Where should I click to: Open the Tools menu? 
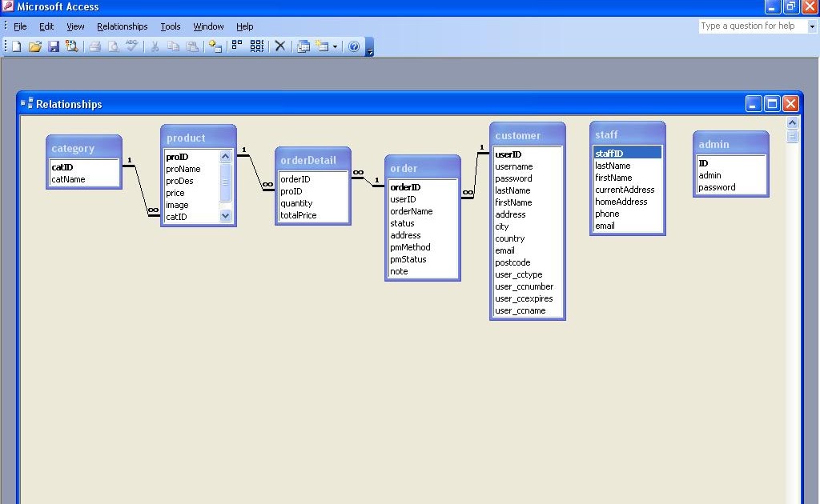click(170, 26)
